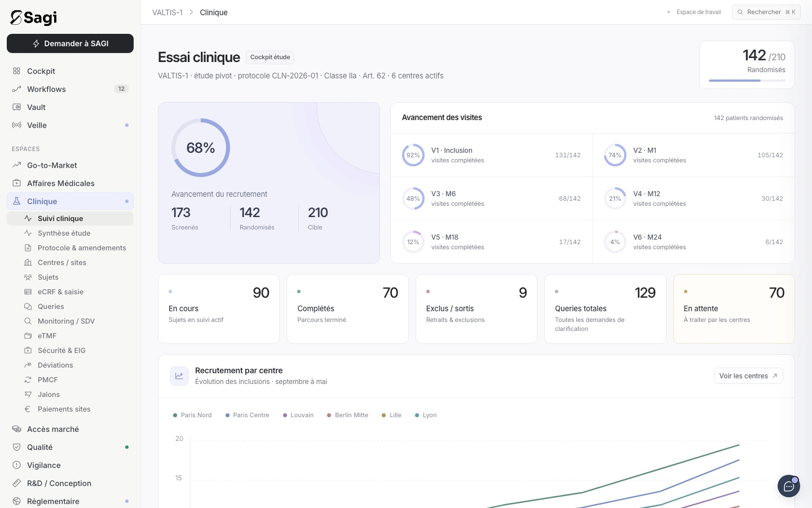
Task: Click the 92% V1 Inclusion progress ring
Action: click(413, 155)
